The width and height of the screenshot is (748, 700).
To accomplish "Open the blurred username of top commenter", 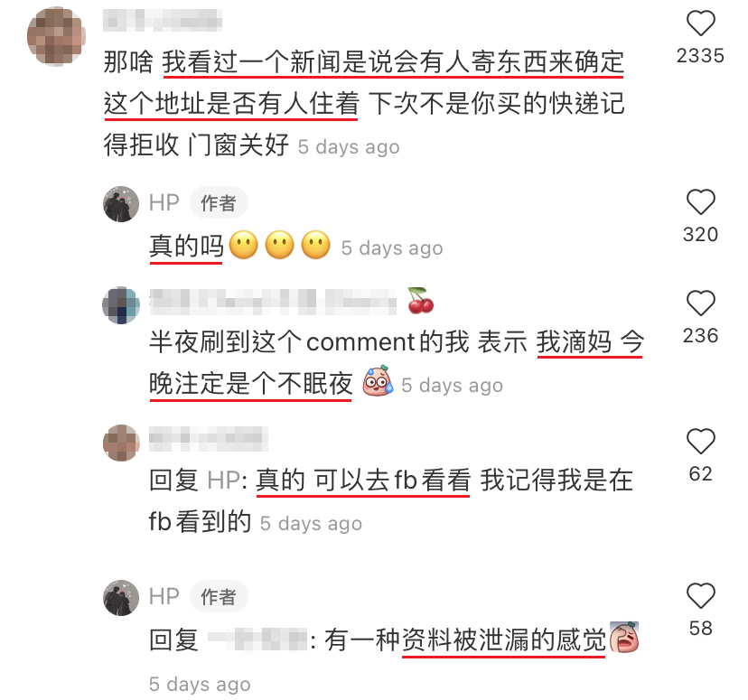I will coord(163,20).
